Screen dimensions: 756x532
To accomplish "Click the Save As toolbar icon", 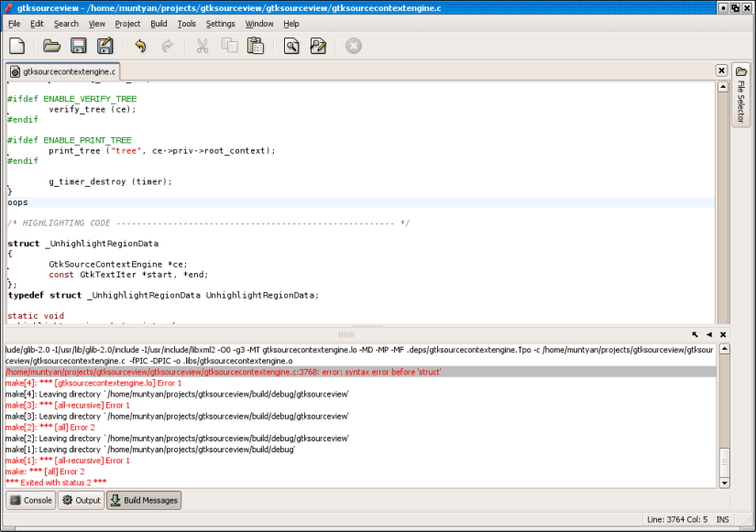I will click(104, 46).
